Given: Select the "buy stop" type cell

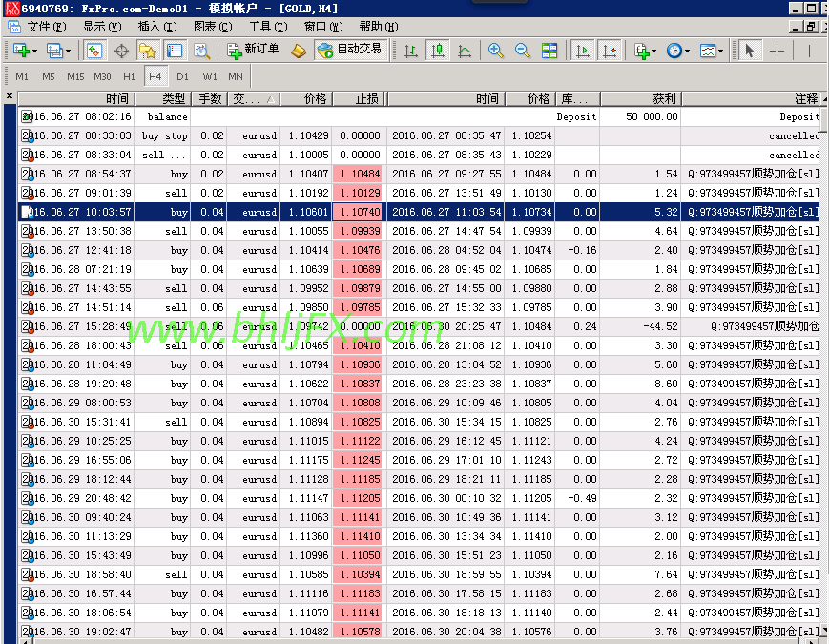Looking at the screenshot, I should click(164, 135).
